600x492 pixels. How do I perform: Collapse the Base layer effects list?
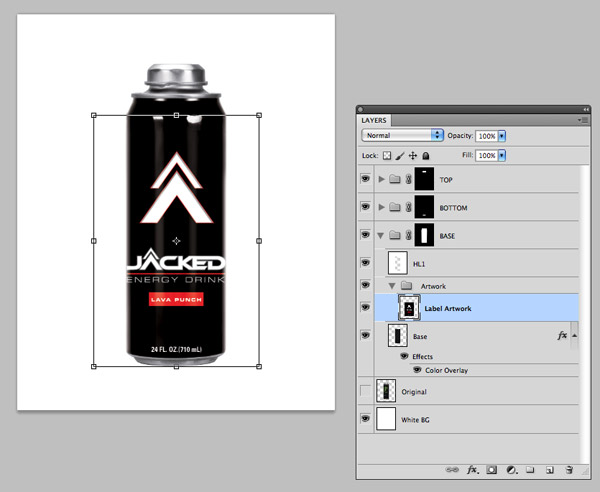pos(574,336)
